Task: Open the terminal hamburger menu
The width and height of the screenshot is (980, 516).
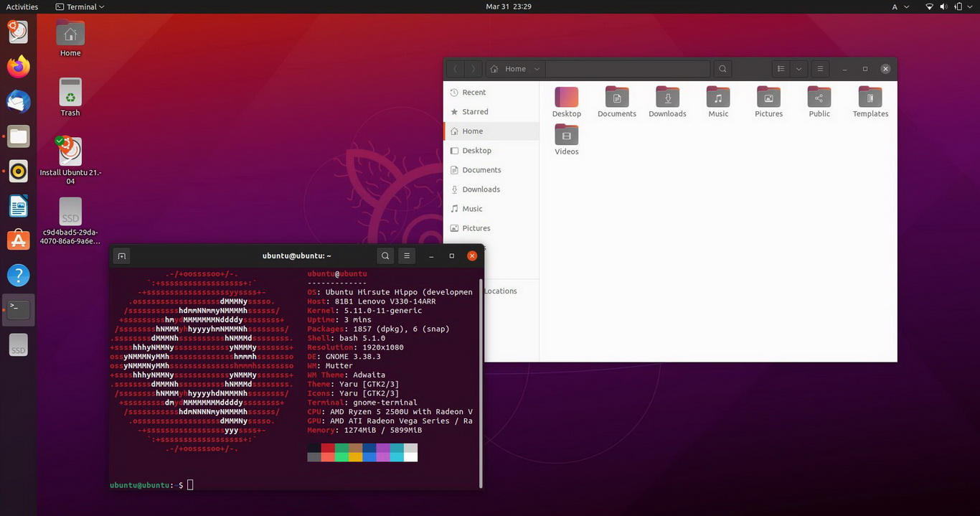Action: coord(407,256)
